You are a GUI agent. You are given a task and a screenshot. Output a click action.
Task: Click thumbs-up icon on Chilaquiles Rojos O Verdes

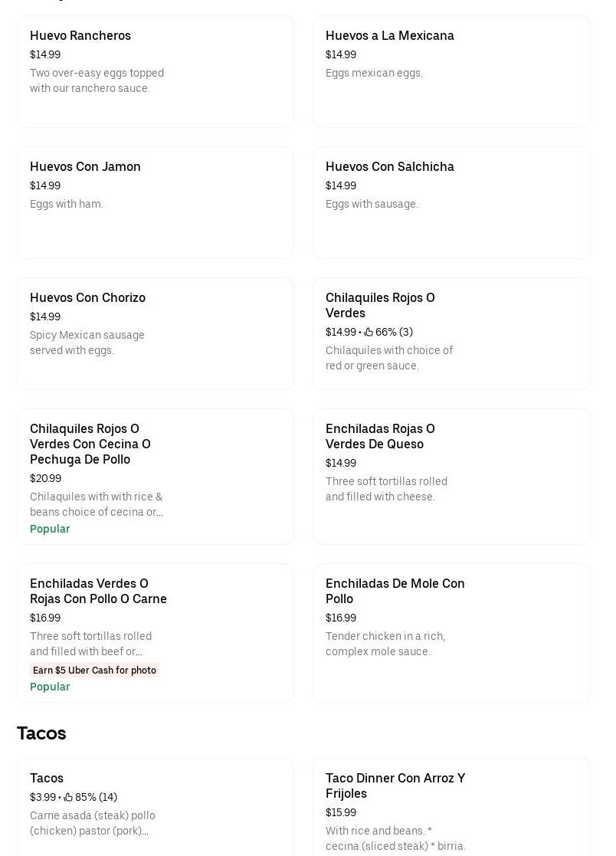click(x=369, y=332)
